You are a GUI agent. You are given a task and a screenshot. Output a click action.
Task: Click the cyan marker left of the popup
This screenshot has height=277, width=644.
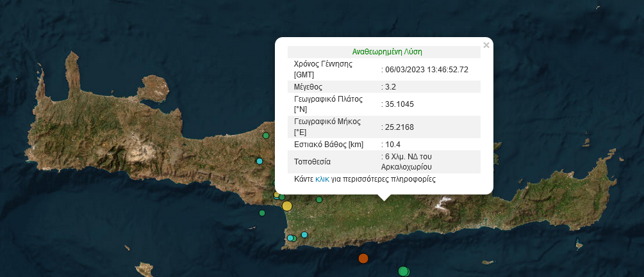(260, 161)
